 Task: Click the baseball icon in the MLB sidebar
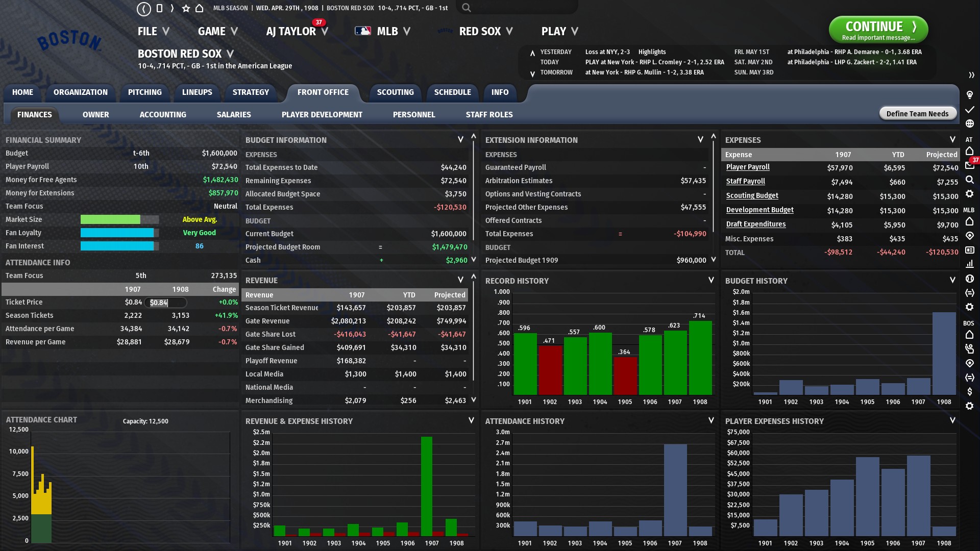[x=969, y=279]
